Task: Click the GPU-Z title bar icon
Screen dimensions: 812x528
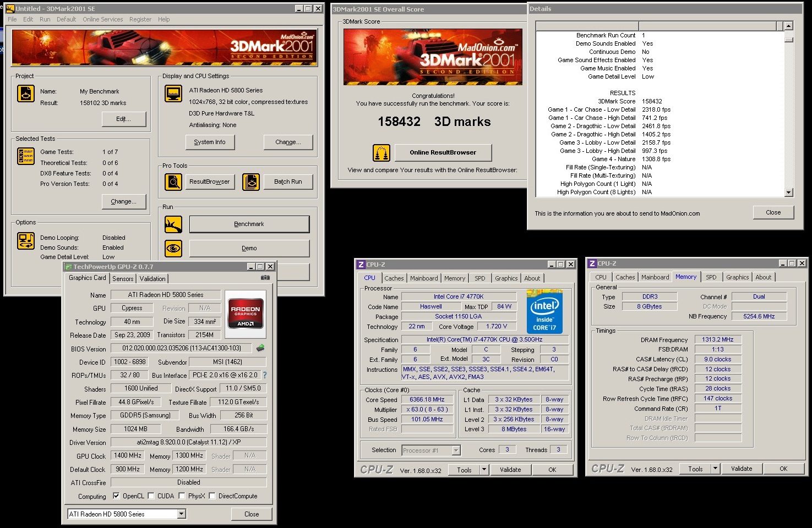Action: (69, 266)
